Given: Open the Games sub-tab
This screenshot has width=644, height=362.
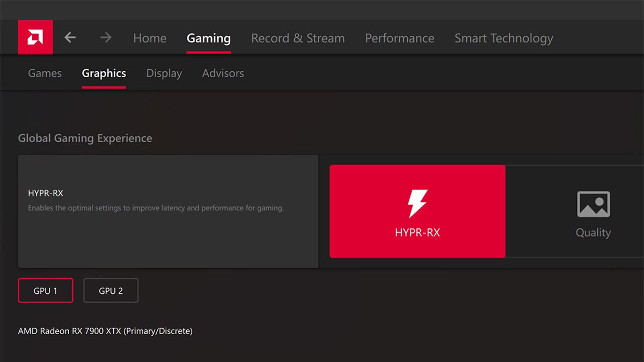Looking at the screenshot, I should click(45, 73).
